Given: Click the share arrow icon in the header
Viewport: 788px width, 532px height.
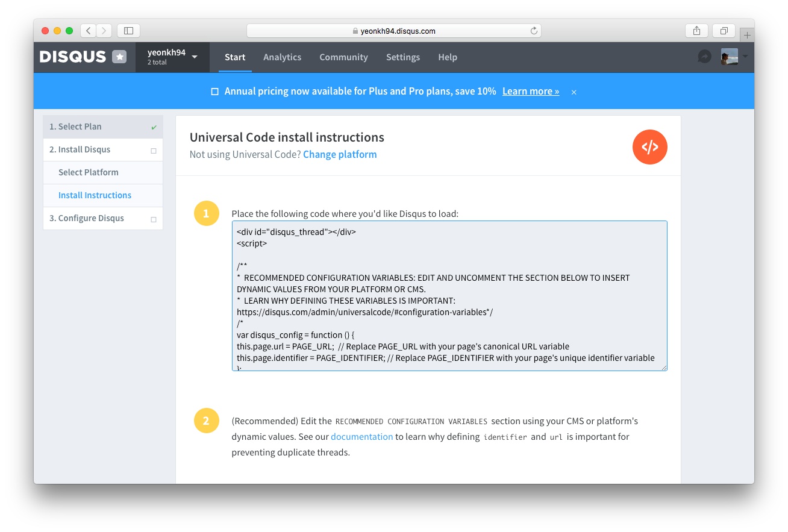Looking at the screenshot, I should point(704,57).
